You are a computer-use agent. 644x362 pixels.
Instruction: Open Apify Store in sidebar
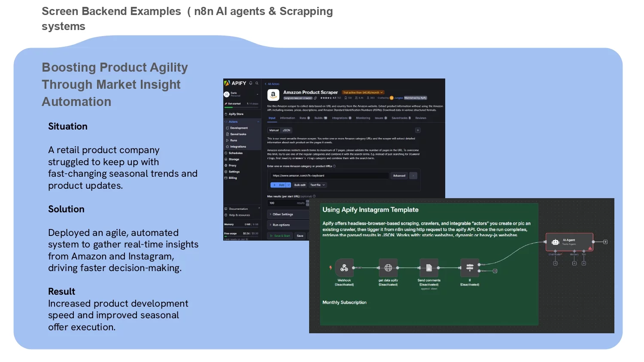[x=234, y=114]
